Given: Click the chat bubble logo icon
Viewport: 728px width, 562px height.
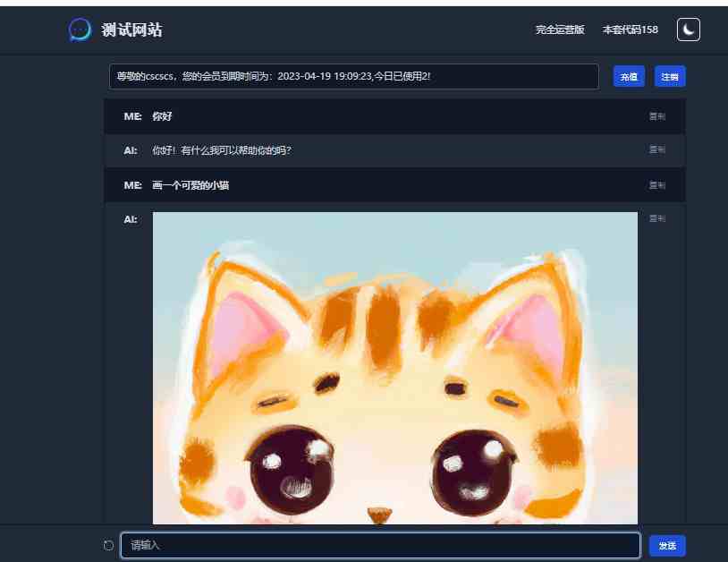Looking at the screenshot, I should pos(80,30).
